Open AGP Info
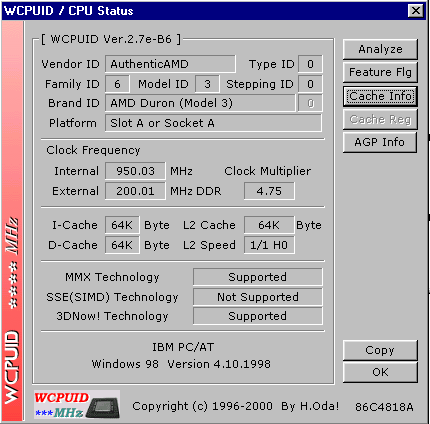This screenshot has width=430, height=424. click(380, 142)
